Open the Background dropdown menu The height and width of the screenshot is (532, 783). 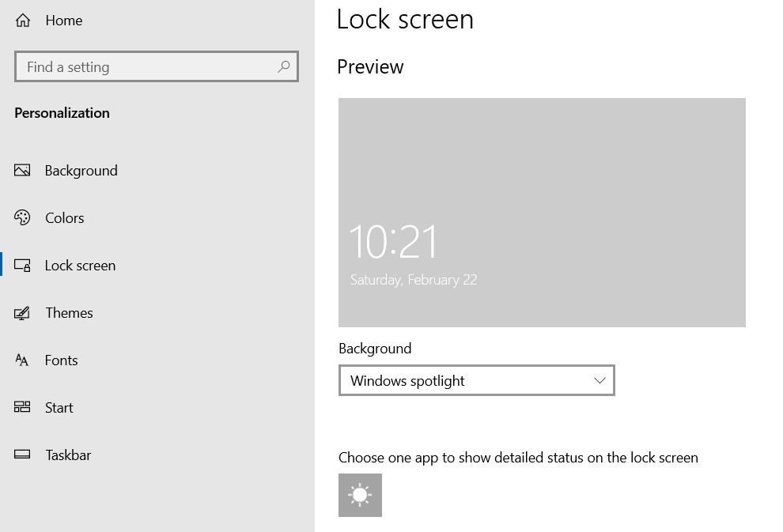pos(477,380)
